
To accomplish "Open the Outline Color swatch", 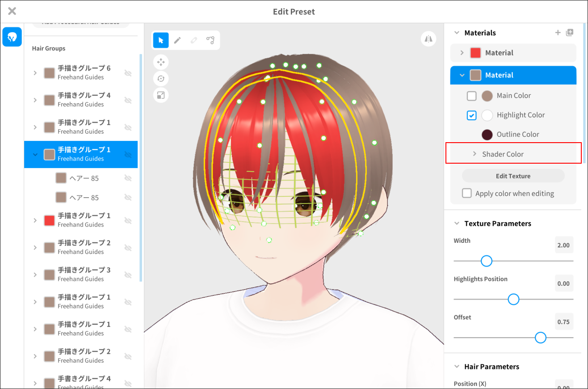I will (x=487, y=135).
